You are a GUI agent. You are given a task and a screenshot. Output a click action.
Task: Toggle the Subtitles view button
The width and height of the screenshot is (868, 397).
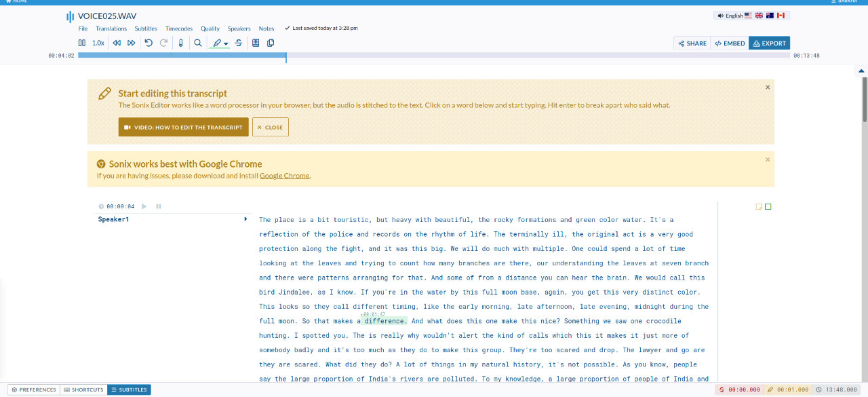tap(129, 390)
